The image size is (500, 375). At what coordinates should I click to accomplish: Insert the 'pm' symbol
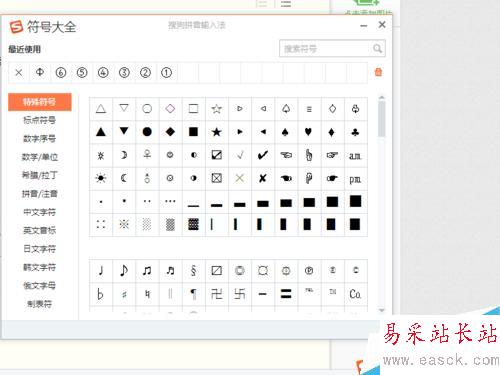pos(355,179)
